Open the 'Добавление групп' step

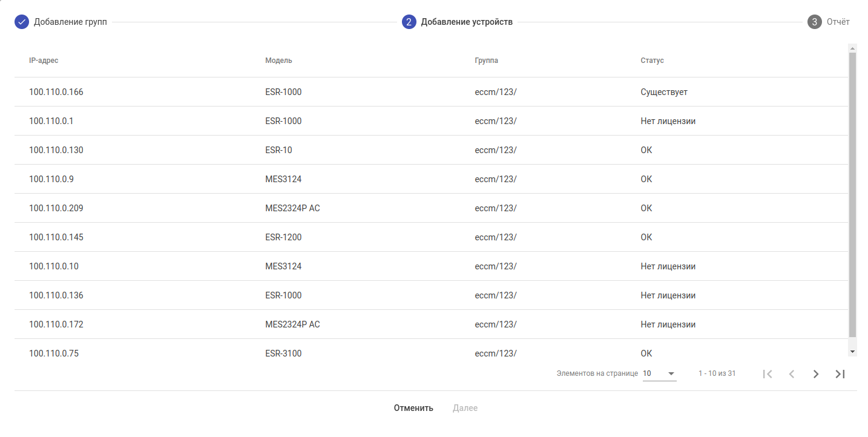(x=70, y=22)
